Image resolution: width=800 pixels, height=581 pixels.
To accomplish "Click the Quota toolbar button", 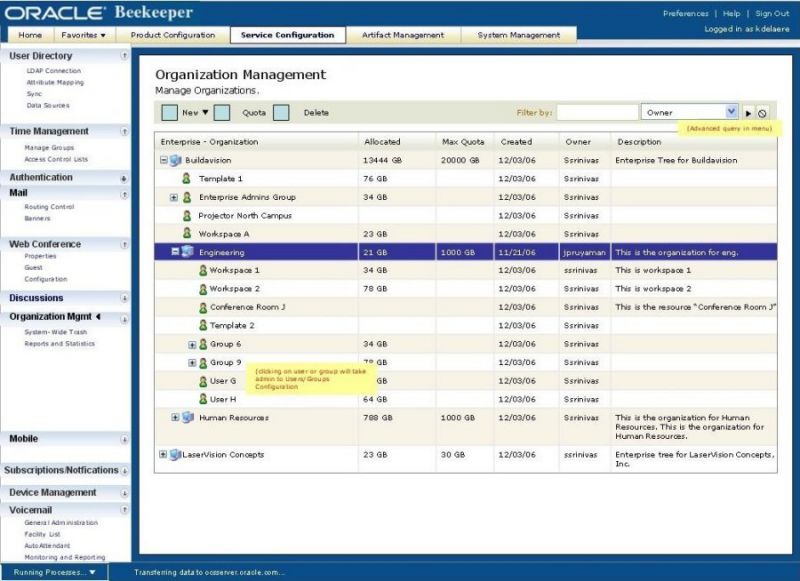I will [254, 113].
